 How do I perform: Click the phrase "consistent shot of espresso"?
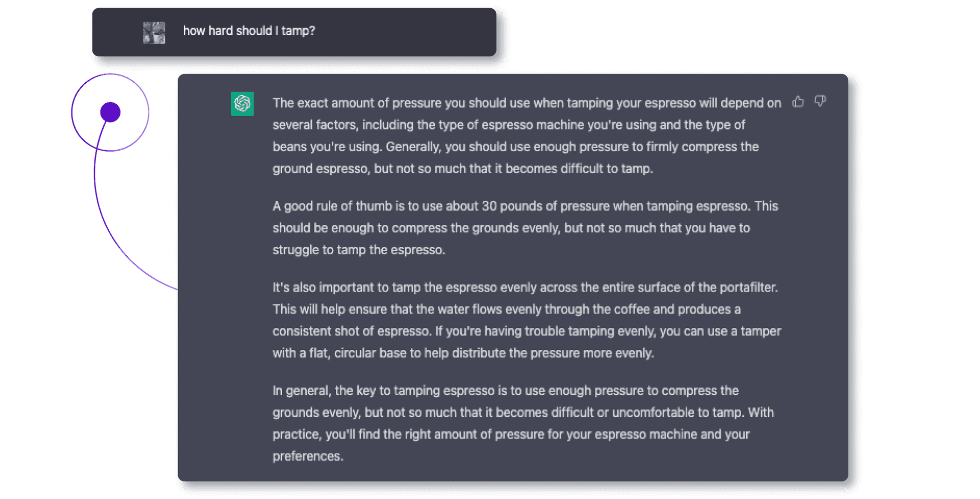(x=352, y=331)
